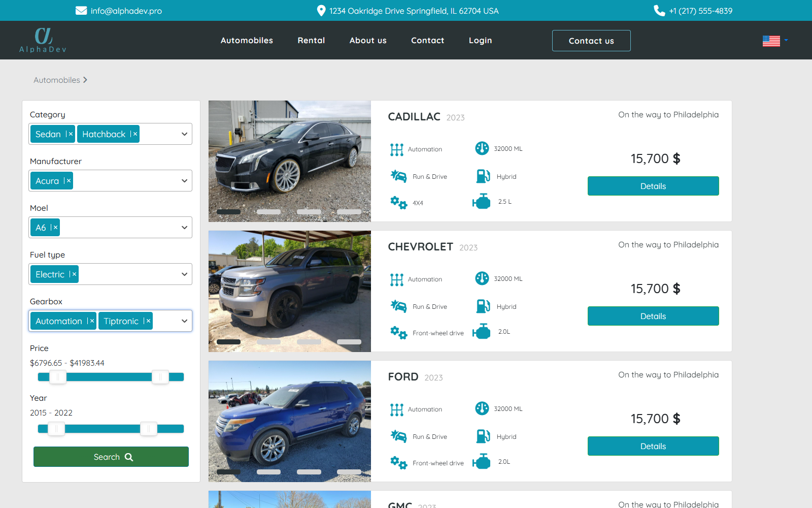This screenshot has width=812, height=508.
Task: Click the phone handset icon
Action: click(659, 11)
